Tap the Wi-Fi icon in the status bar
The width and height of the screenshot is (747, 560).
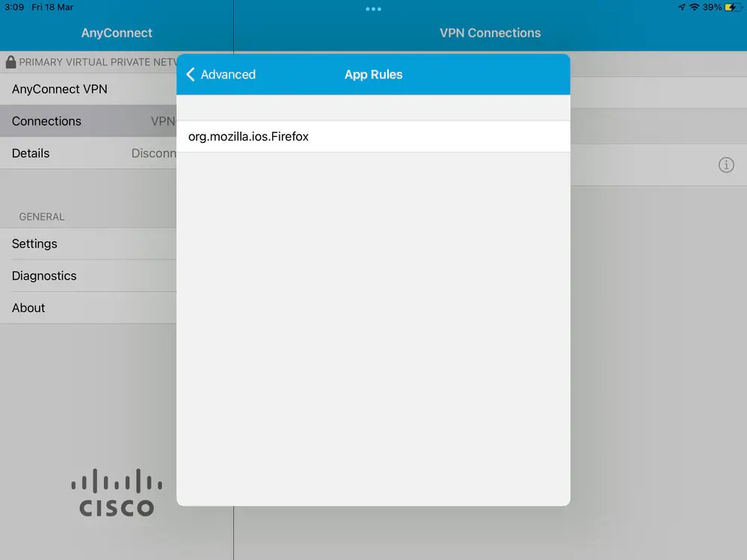click(693, 7)
